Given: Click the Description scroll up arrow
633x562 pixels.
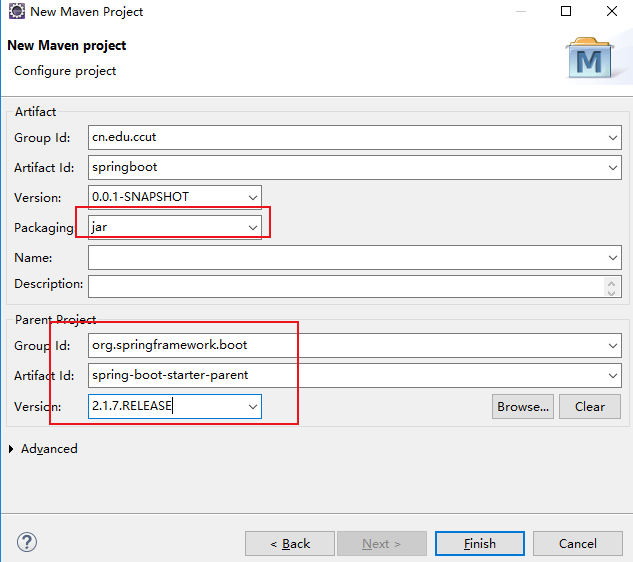Looking at the screenshot, I should coord(611,283).
